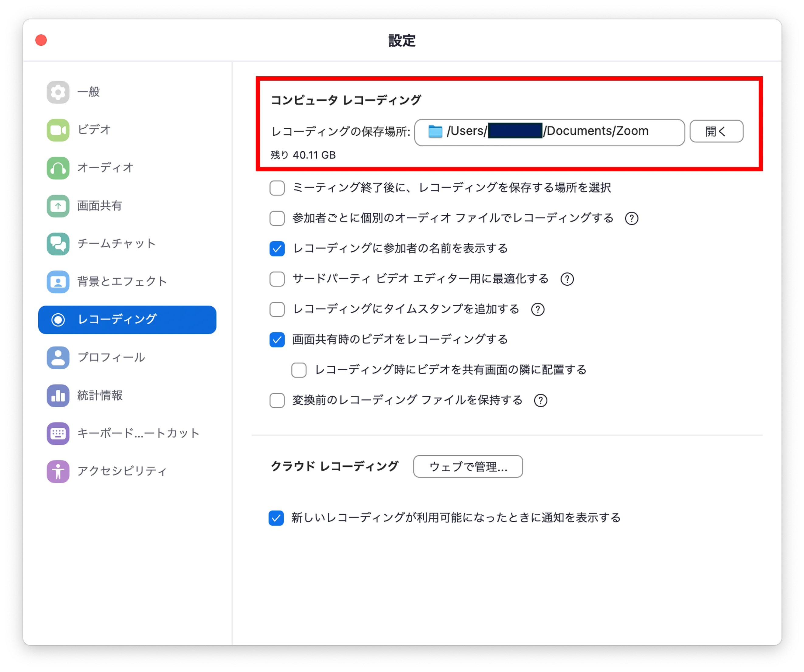The image size is (804, 672).
Task: Select the 背景とエフェクト icon in sidebar
Action: pyautogui.click(x=58, y=281)
